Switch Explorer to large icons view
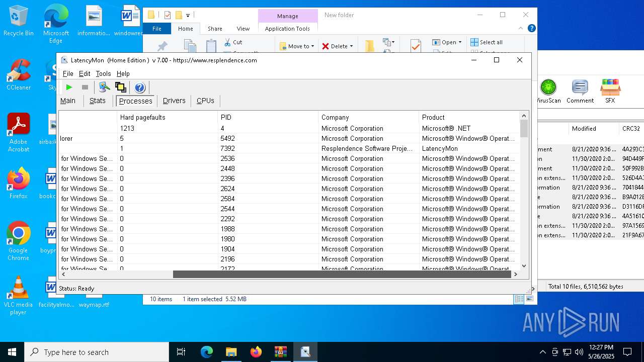 [x=529, y=299]
